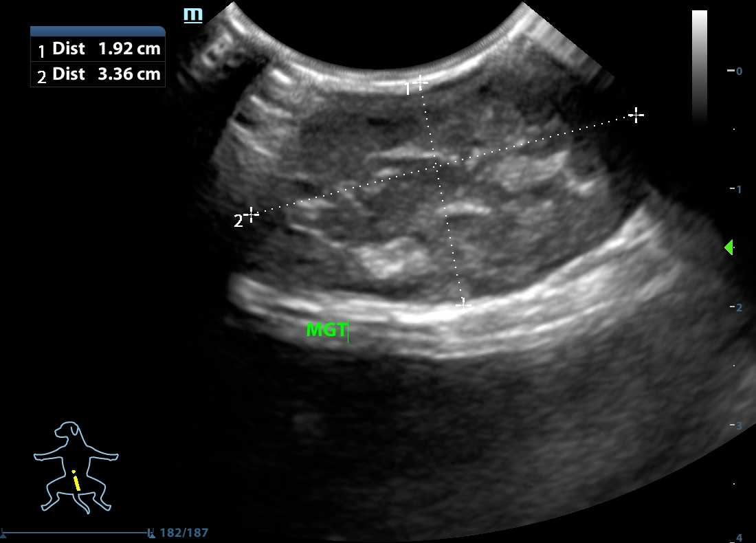Click the blue header of the measurement box
The image size is (756, 543).
coord(98,31)
